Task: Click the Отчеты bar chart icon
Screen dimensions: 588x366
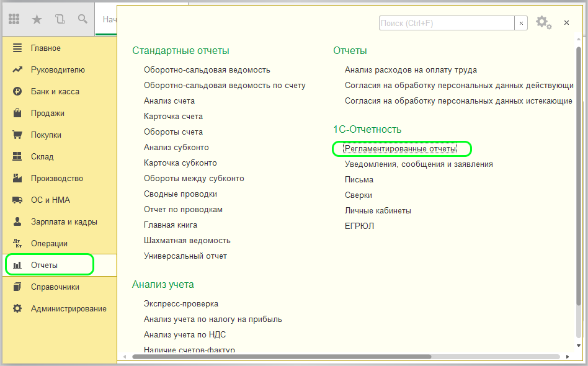Action: (17, 265)
